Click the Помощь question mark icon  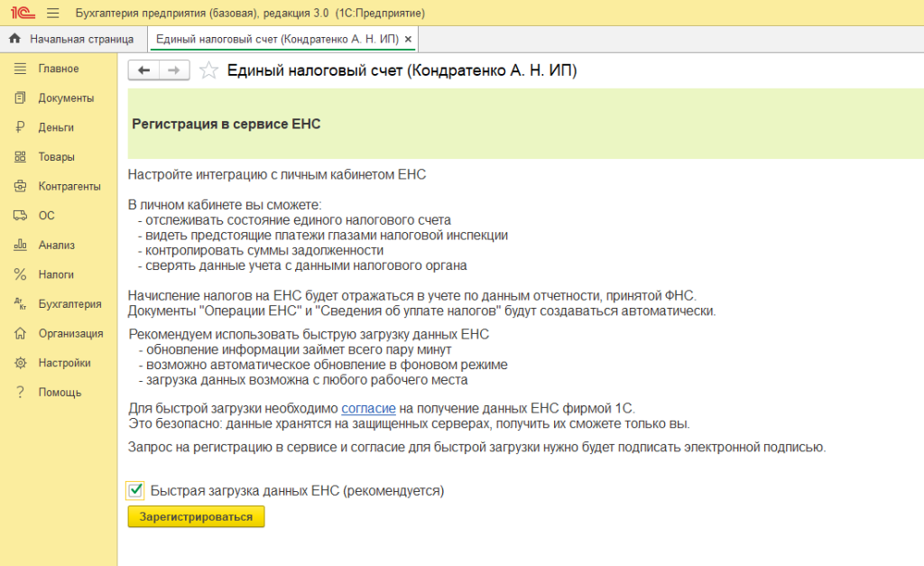coord(20,393)
